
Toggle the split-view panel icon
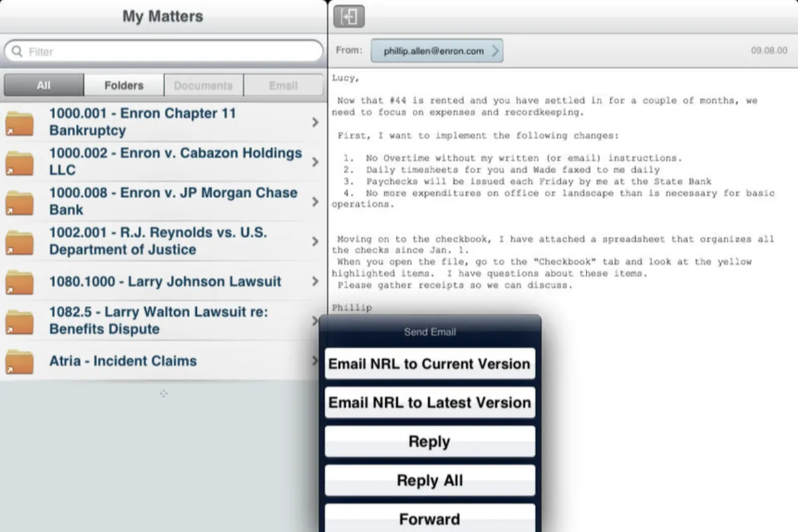(x=349, y=16)
